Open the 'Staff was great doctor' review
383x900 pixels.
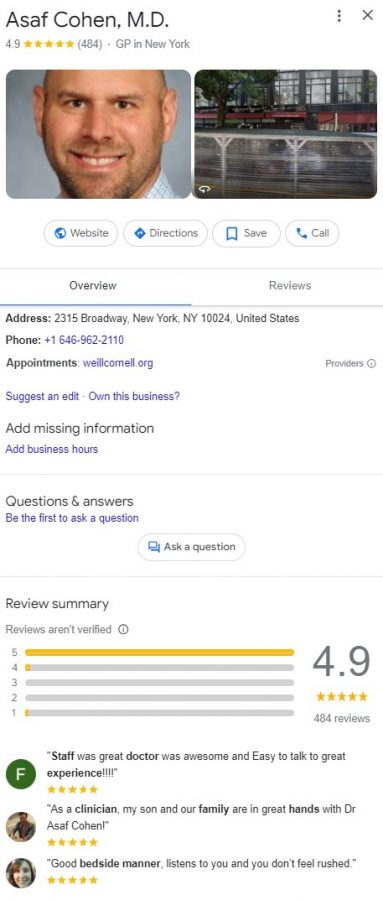tap(196, 765)
